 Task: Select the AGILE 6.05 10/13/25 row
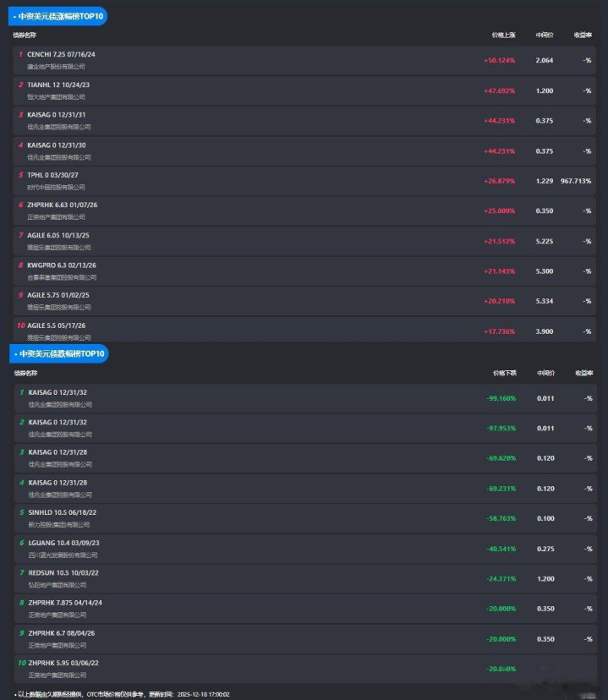58,234
